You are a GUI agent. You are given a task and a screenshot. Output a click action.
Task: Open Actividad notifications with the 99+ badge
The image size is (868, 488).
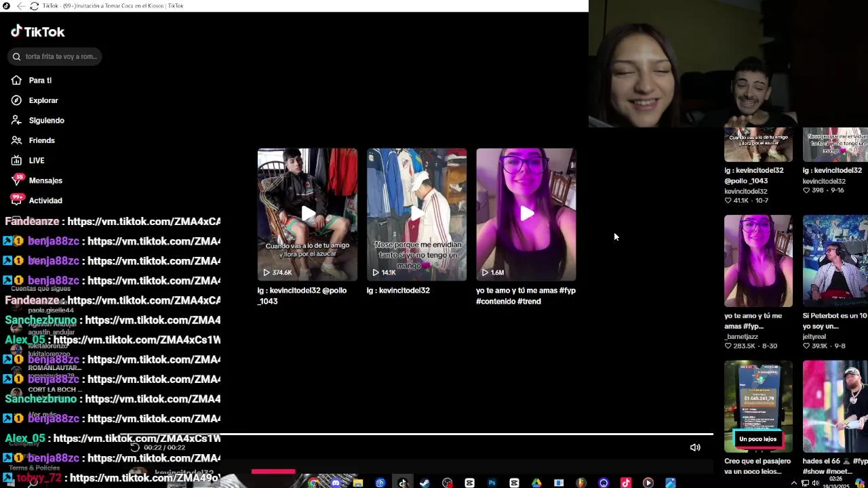[37, 200]
